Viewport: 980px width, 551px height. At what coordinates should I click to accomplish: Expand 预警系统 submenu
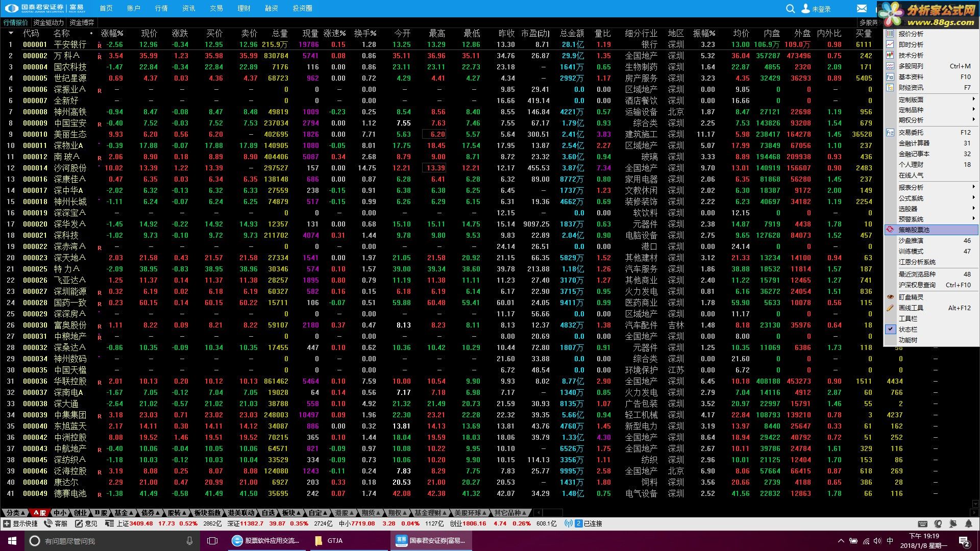click(931, 219)
